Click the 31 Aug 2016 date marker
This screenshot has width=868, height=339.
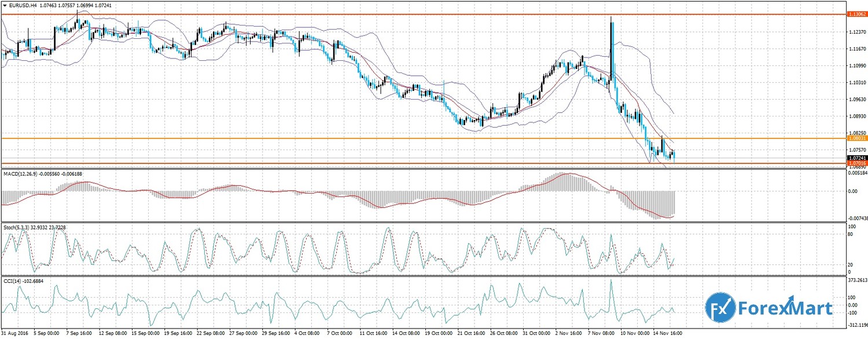pyautogui.click(x=14, y=334)
